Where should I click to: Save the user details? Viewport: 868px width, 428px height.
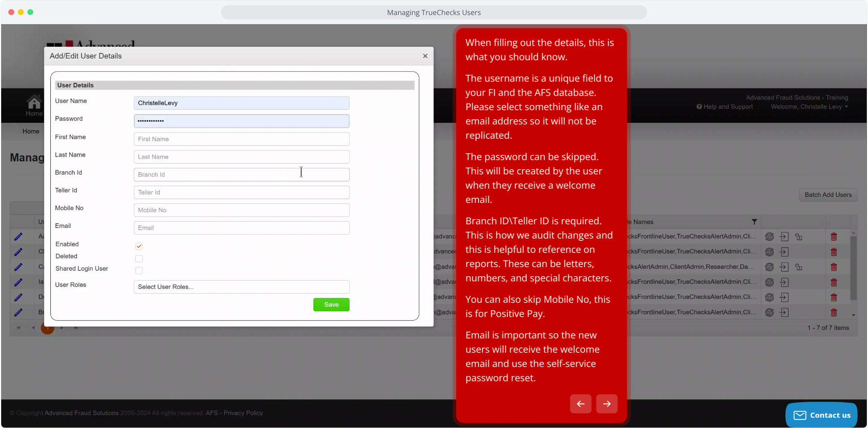(331, 304)
